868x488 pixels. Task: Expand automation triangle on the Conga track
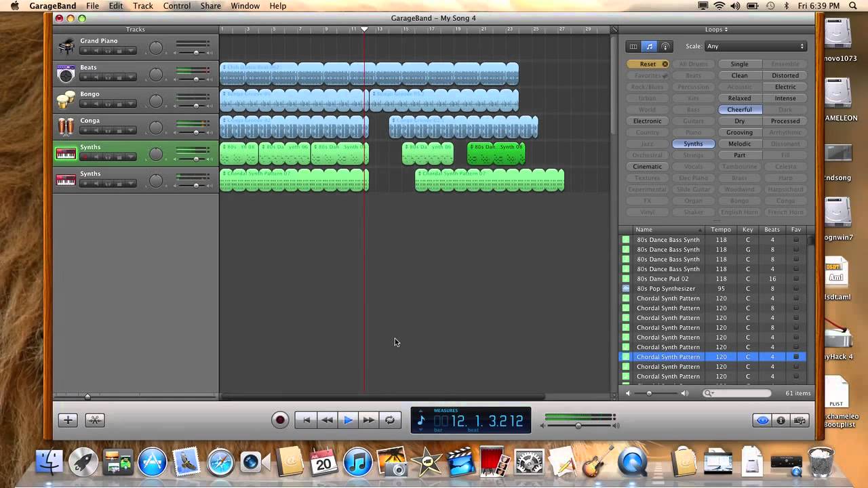(x=131, y=130)
